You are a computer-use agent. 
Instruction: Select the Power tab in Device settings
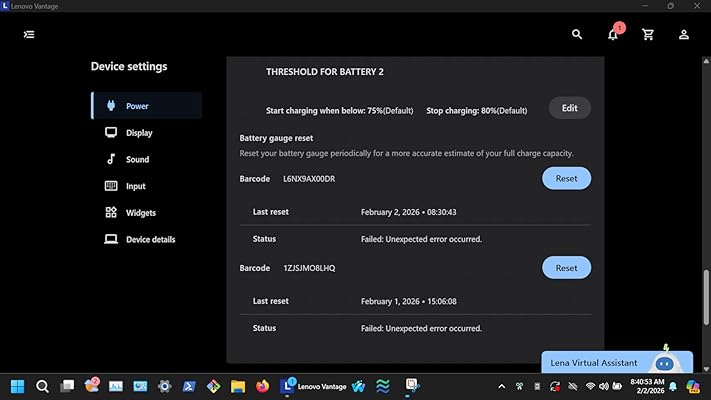coord(146,106)
